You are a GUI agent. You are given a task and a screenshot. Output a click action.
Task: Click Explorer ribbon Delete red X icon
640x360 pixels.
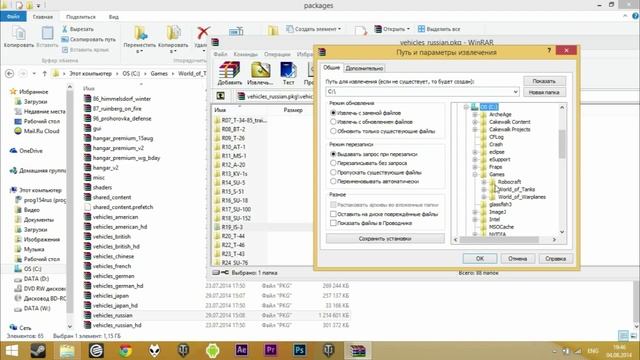coord(203,33)
